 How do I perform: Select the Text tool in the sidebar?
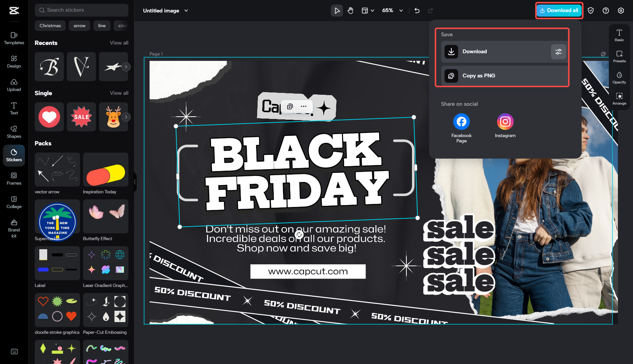(14, 108)
